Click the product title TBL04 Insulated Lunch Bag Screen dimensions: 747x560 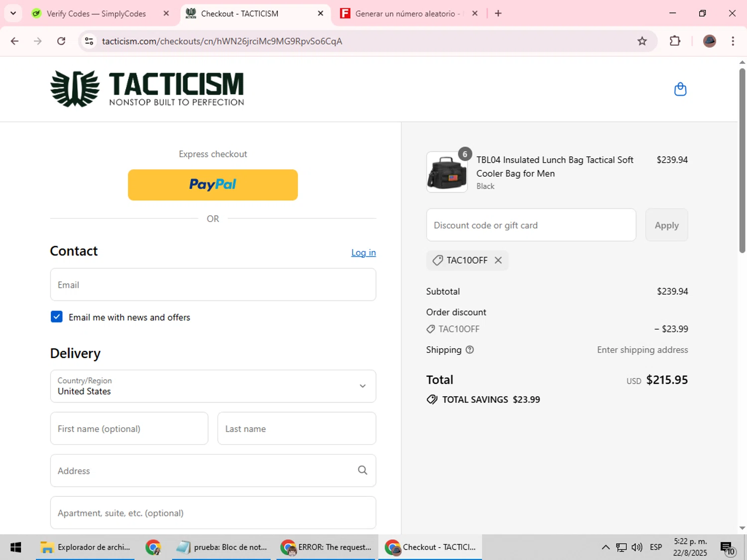(x=555, y=166)
